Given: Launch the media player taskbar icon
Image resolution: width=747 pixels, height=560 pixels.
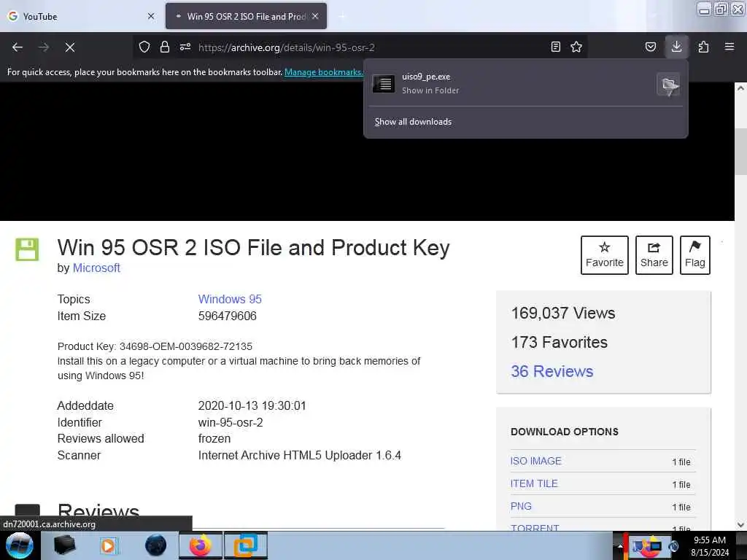Looking at the screenshot, I should 108,545.
